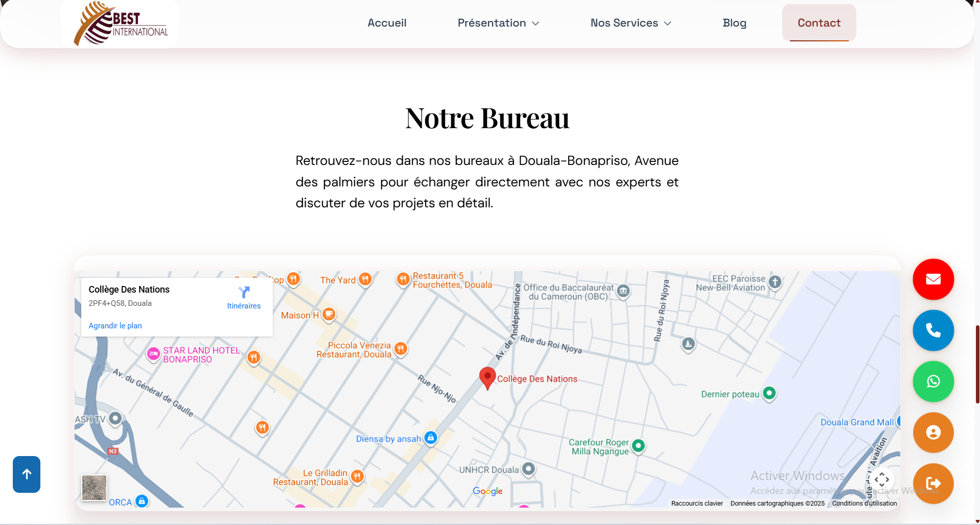This screenshot has width=980, height=525.
Task: Click the map pan control icon
Action: click(x=882, y=479)
